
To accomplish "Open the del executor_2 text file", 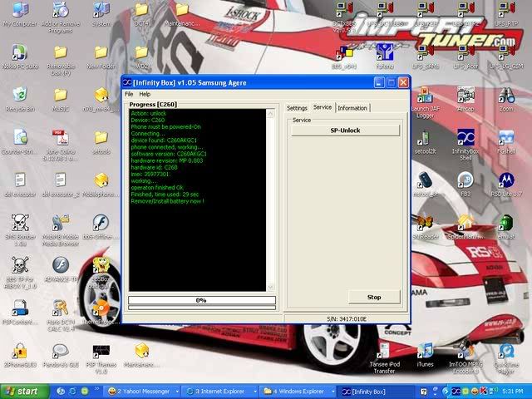I will (61, 185).
